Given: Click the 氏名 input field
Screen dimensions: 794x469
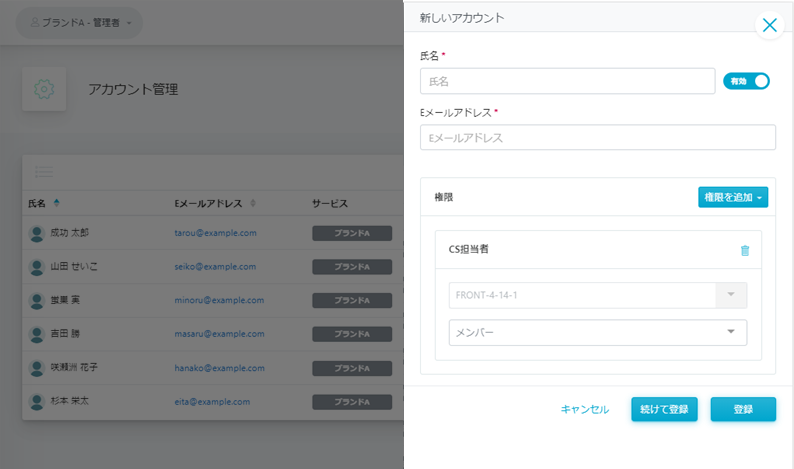Looking at the screenshot, I should coord(567,81).
